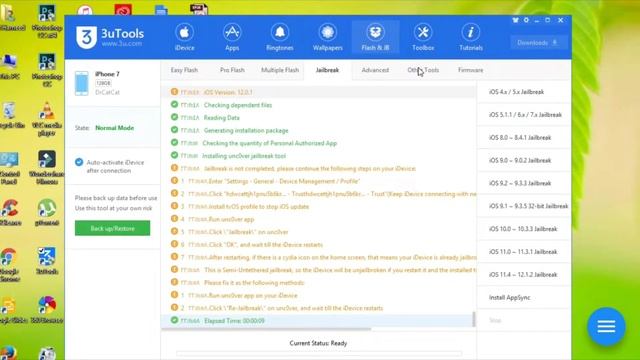The width and height of the screenshot is (640, 360).
Task: Open the Firefox desktop icon
Action: [8, 353]
